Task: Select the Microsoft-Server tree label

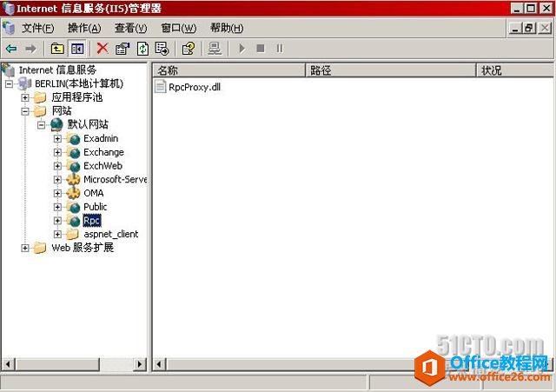Action: [x=116, y=180]
